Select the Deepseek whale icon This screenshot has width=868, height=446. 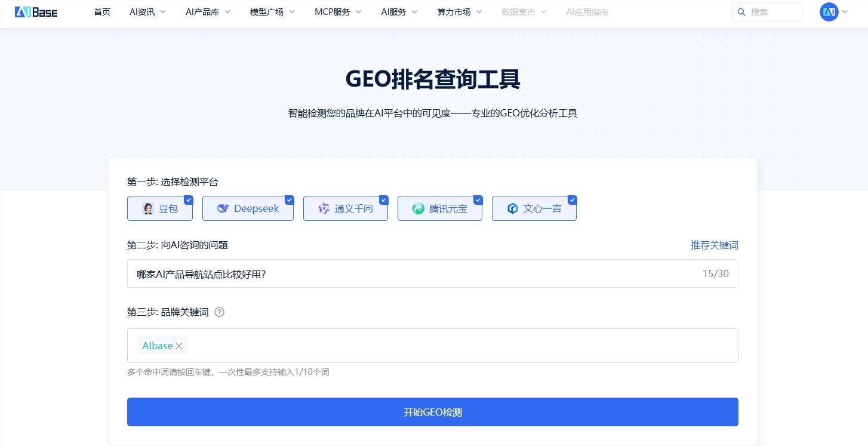(223, 208)
